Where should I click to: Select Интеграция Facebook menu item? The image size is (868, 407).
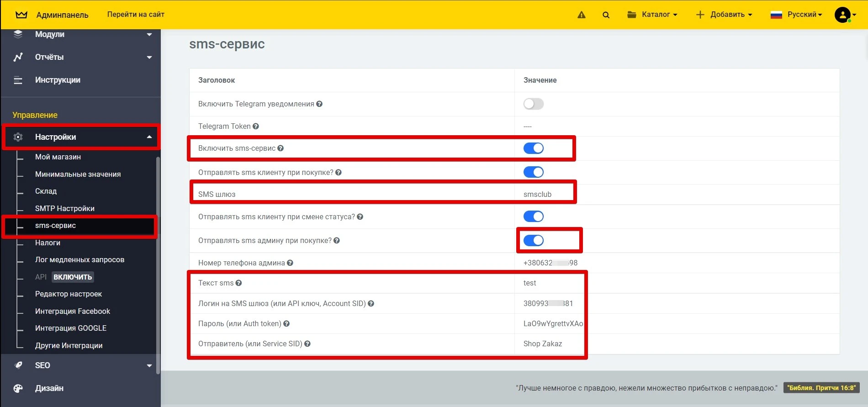click(73, 311)
